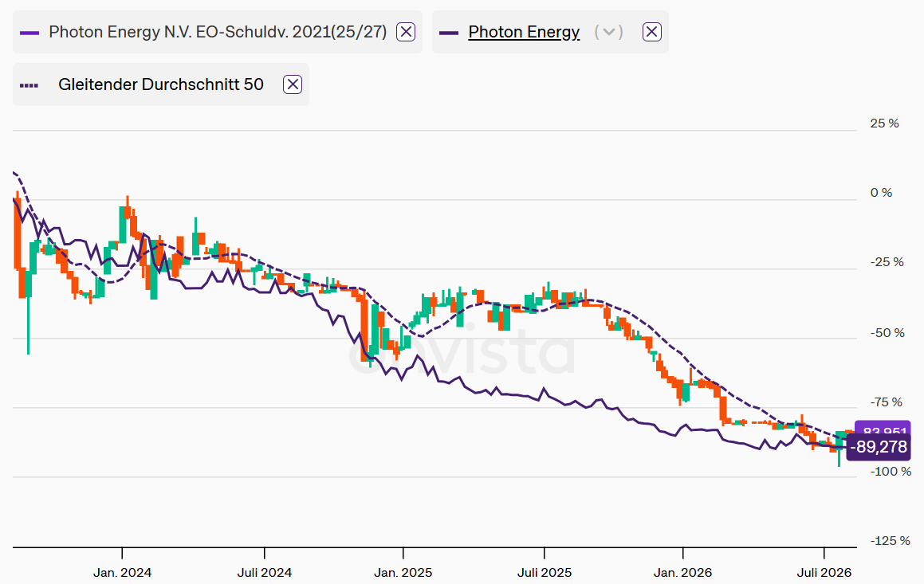Click the Photon Energy N.V. EO-Schuldv. 2021(25/27) label
Screen dimensions: 924x584
tap(218, 32)
